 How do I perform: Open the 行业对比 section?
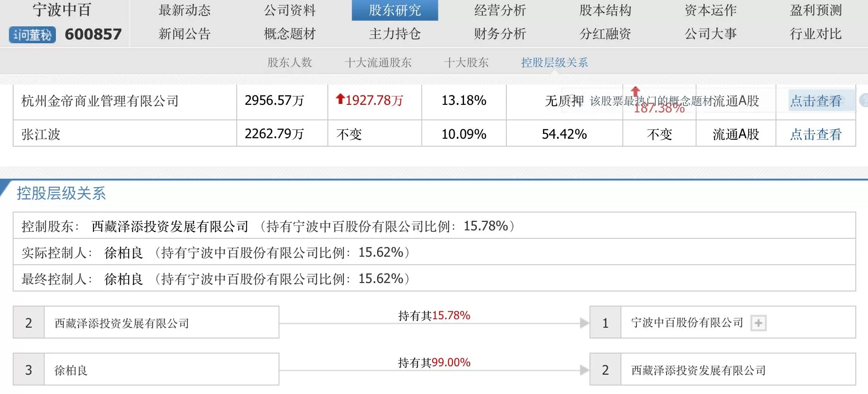(x=816, y=34)
